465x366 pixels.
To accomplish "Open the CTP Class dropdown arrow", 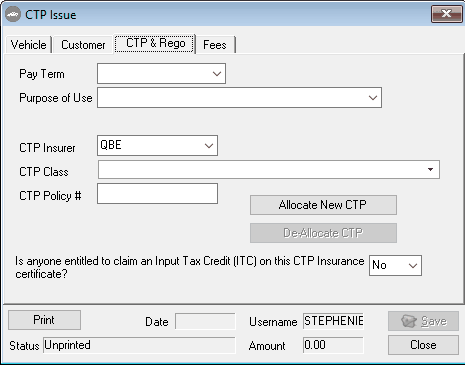I will (430, 170).
